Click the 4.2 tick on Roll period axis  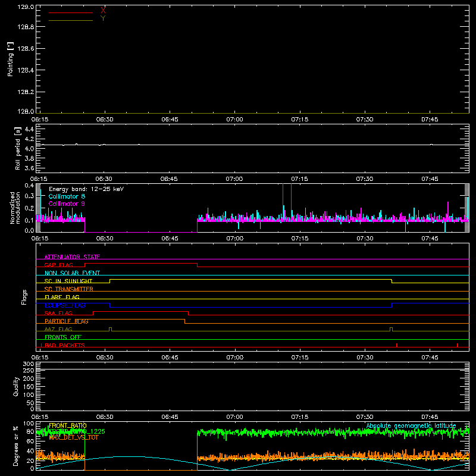coord(29,139)
